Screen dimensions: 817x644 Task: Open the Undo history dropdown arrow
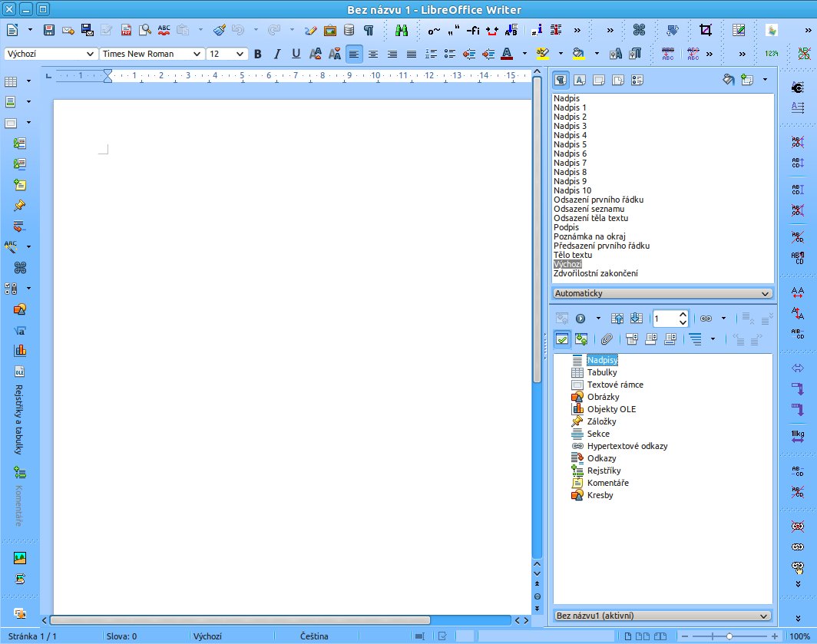click(x=255, y=30)
